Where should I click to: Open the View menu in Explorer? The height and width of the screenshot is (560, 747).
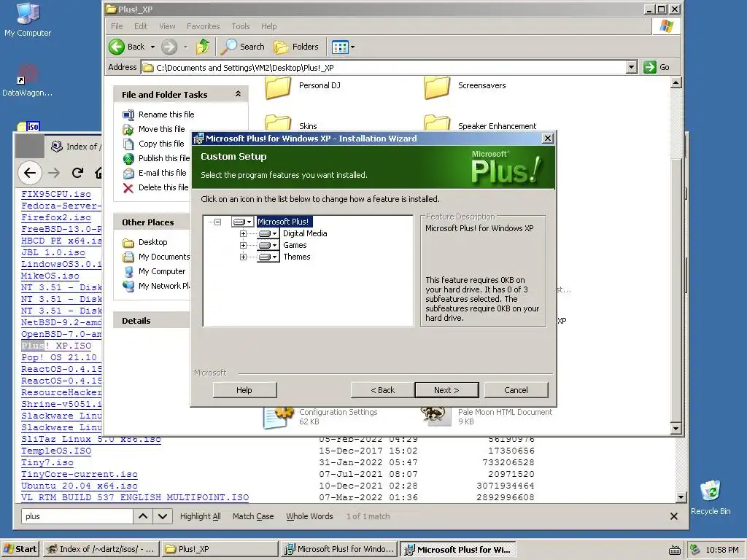(167, 26)
